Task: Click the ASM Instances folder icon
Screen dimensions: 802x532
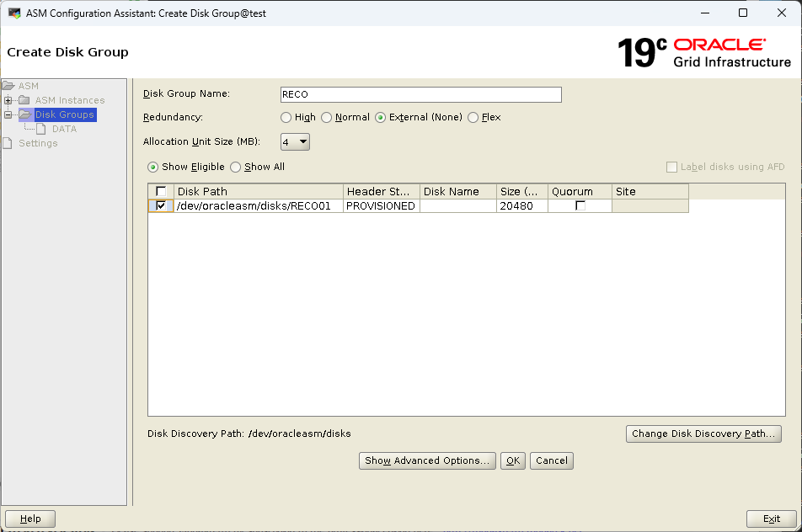Action: point(24,100)
